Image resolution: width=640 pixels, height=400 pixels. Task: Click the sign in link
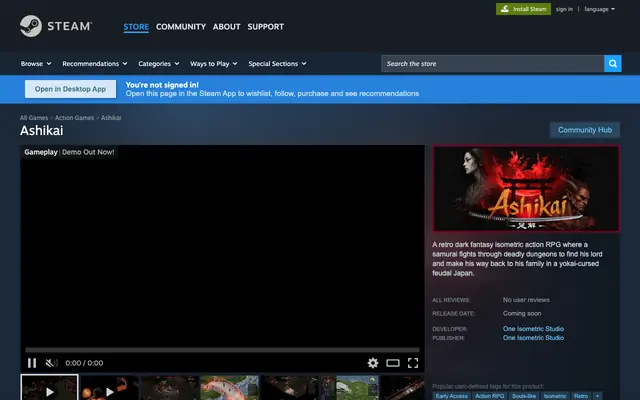(564, 9)
